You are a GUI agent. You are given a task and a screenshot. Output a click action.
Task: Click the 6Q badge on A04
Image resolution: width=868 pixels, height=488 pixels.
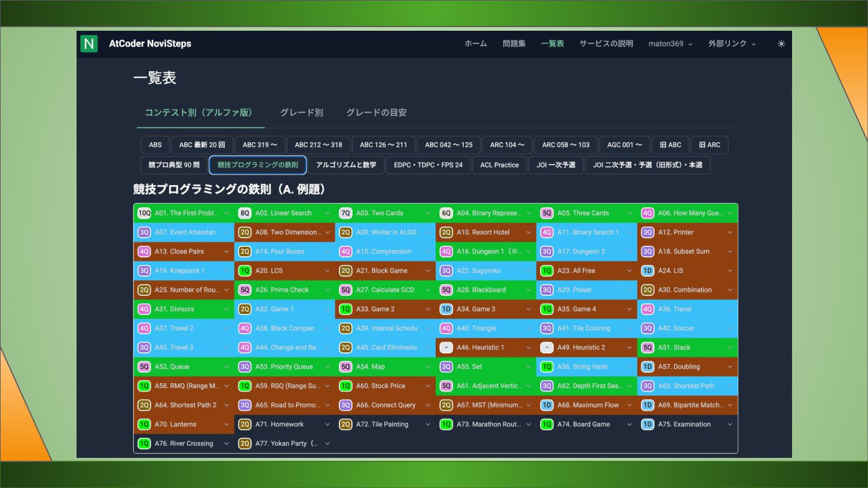tap(446, 213)
